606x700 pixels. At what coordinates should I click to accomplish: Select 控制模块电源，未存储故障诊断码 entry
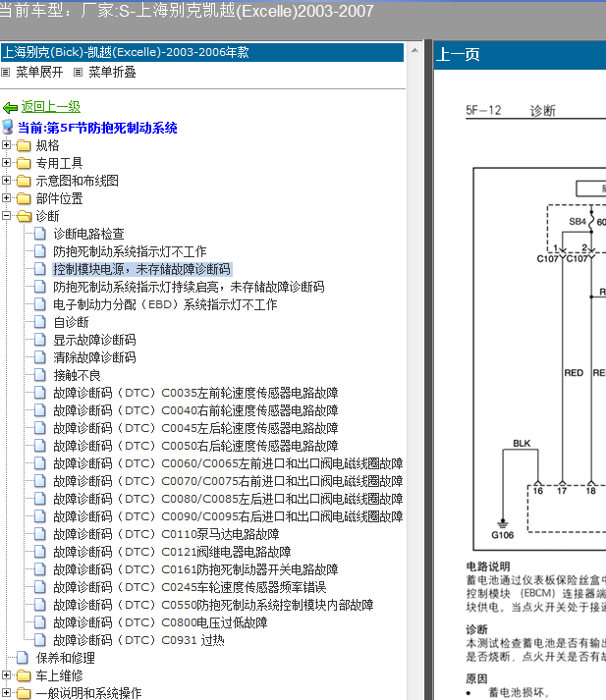[x=142, y=269]
